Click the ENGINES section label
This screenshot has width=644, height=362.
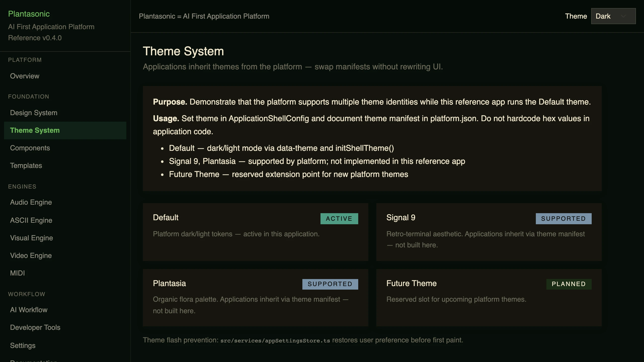pos(22,187)
